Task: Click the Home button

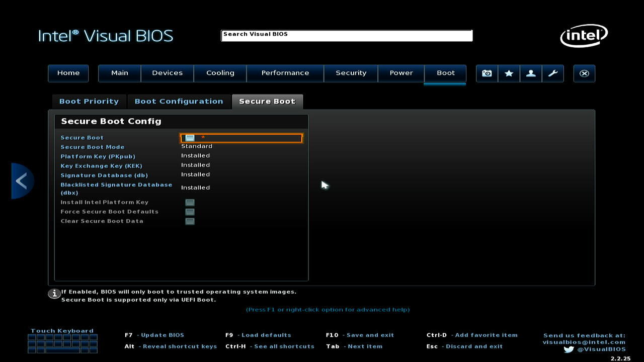Action: 68,73
